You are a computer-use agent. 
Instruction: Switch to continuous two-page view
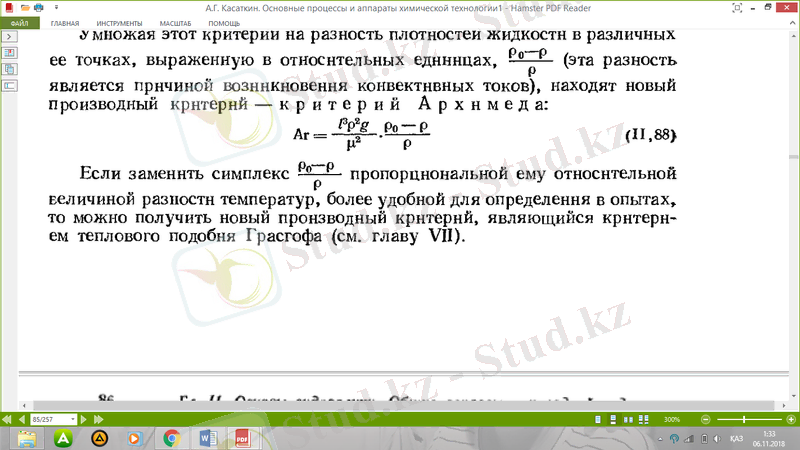(644, 419)
